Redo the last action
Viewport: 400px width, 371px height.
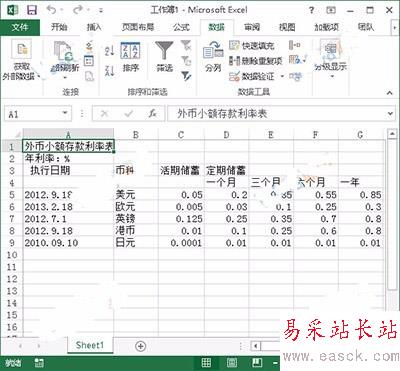[x=77, y=10]
